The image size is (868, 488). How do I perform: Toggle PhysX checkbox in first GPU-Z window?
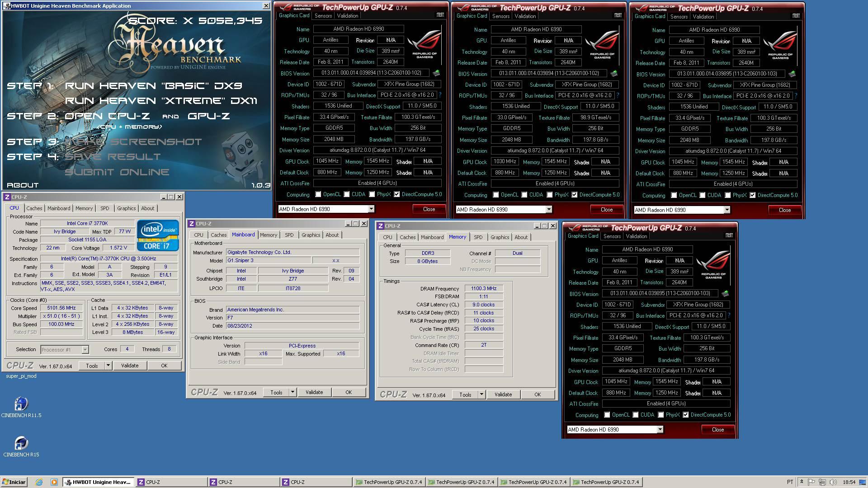coord(372,195)
